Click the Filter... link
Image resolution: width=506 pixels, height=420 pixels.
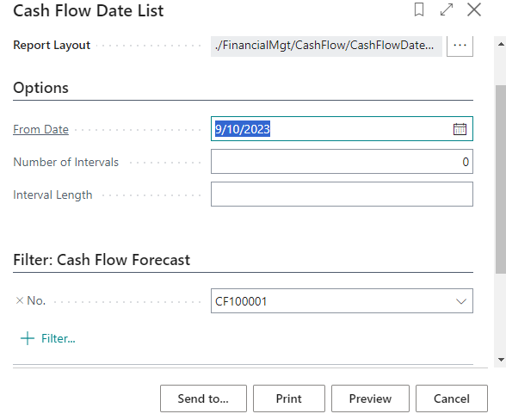click(x=59, y=338)
